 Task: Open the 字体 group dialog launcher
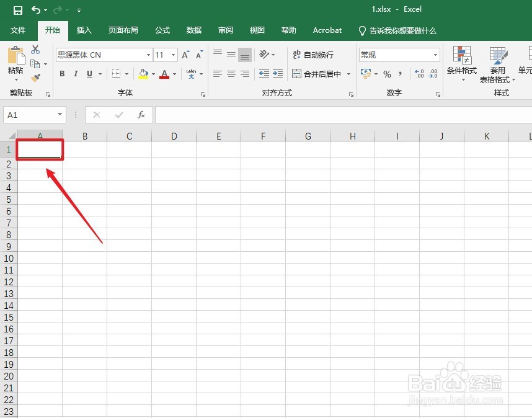(x=203, y=95)
